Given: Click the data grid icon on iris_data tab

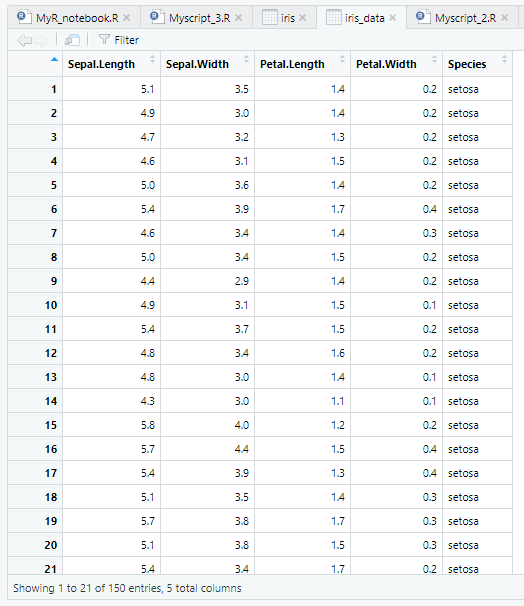Looking at the screenshot, I should tap(334, 17).
